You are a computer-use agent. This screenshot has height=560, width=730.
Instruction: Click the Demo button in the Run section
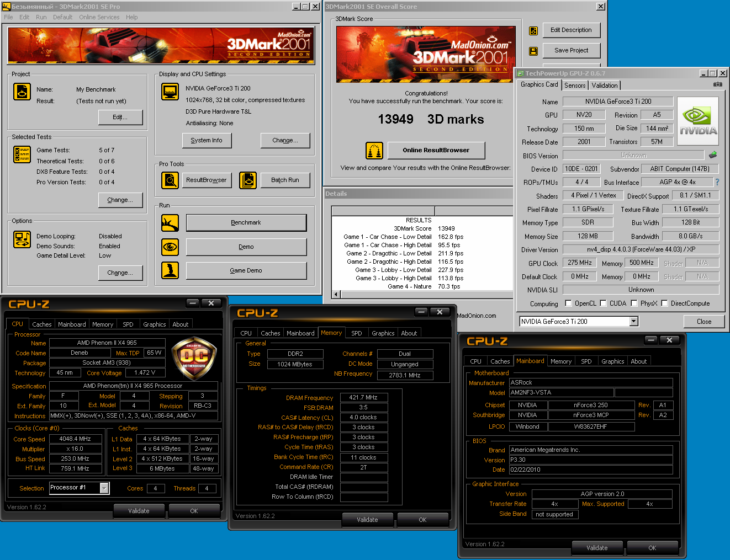(246, 247)
